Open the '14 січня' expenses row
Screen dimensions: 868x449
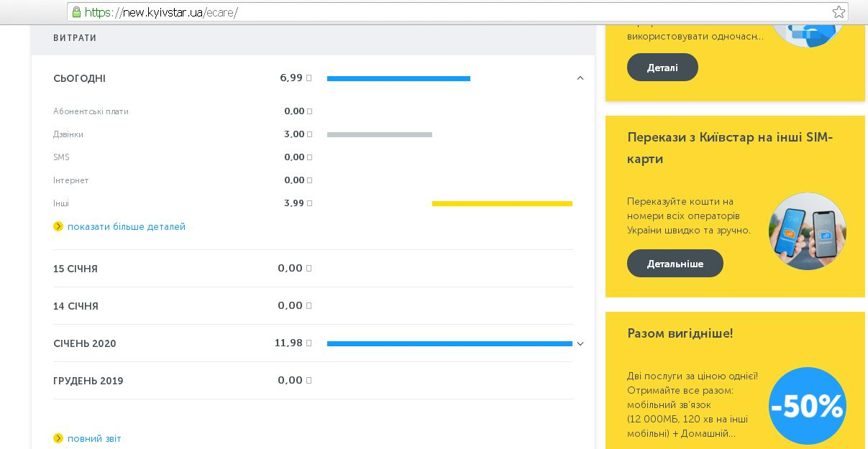pyautogui.click(x=76, y=306)
